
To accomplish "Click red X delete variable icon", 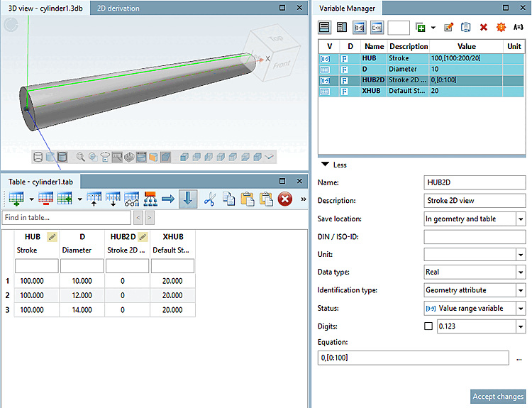I will [x=484, y=28].
